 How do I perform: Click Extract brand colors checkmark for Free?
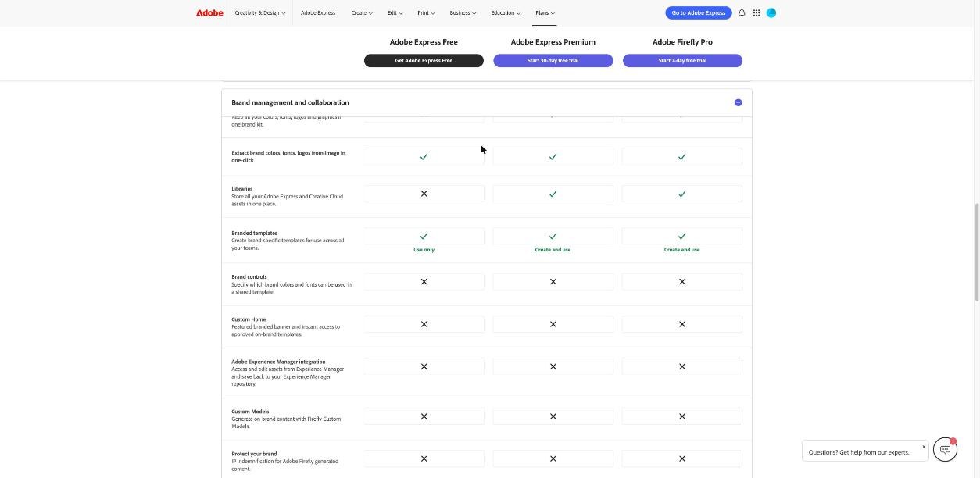[424, 157]
